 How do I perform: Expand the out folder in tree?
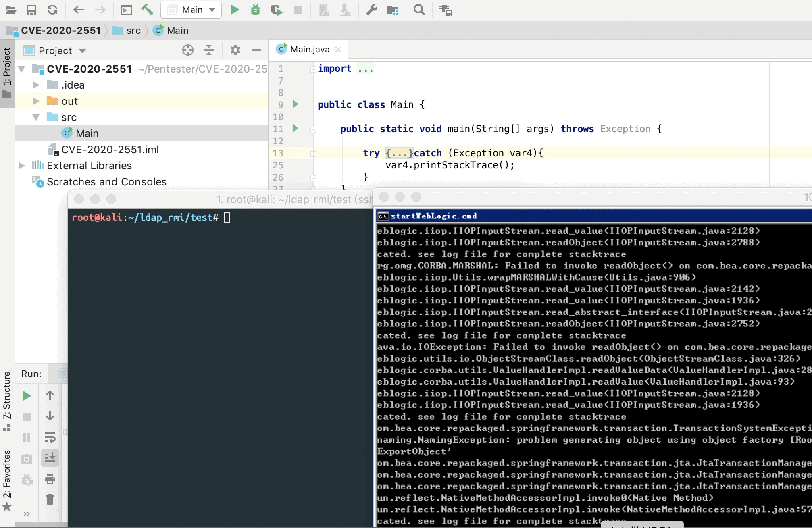coord(36,101)
